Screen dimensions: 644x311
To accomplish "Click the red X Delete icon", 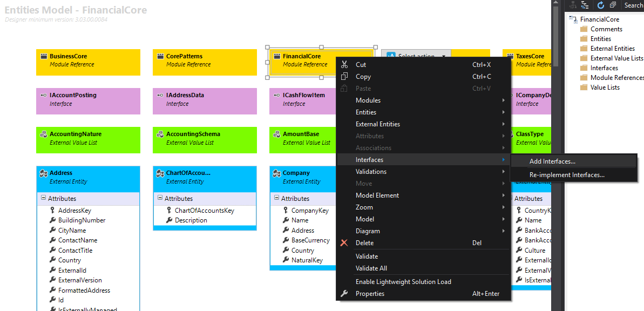I will 344,243.
